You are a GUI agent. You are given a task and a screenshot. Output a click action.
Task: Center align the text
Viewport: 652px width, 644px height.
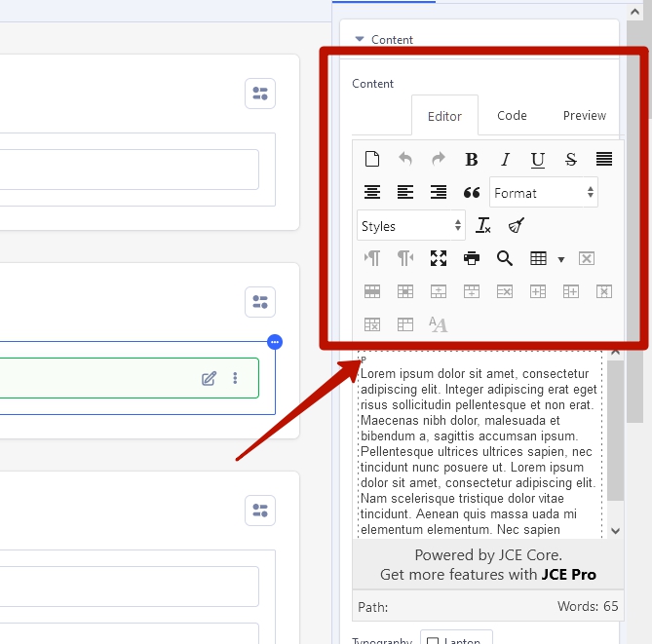click(x=372, y=193)
